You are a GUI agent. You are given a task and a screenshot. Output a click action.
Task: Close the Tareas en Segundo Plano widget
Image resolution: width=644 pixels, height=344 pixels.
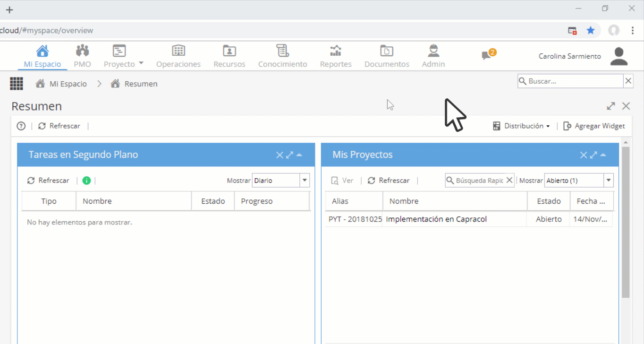point(280,155)
